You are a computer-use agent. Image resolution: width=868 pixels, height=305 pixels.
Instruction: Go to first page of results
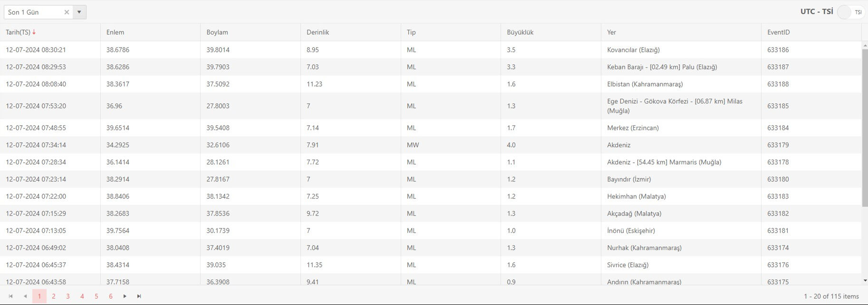coord(10,296)
